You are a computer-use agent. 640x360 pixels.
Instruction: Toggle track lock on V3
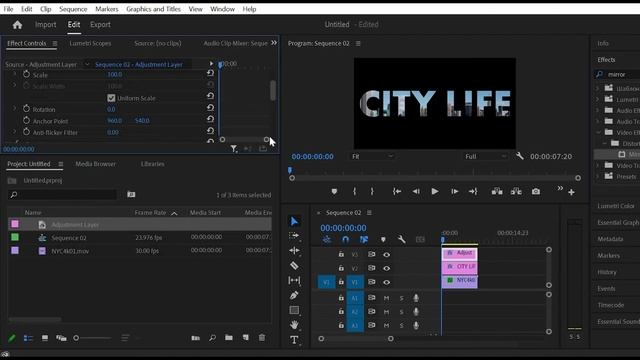click(341, 254)
